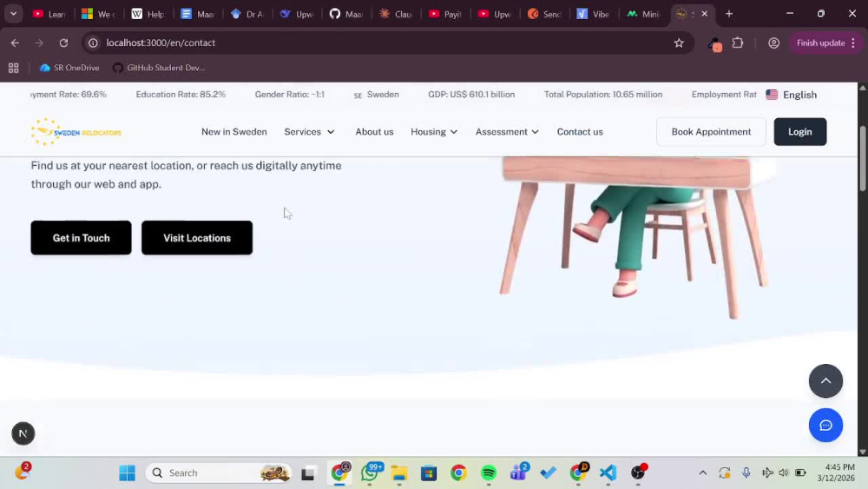Screen dimensions: 868x489
Task: Click the page vertical scrollbar
Action: point(863,160)
